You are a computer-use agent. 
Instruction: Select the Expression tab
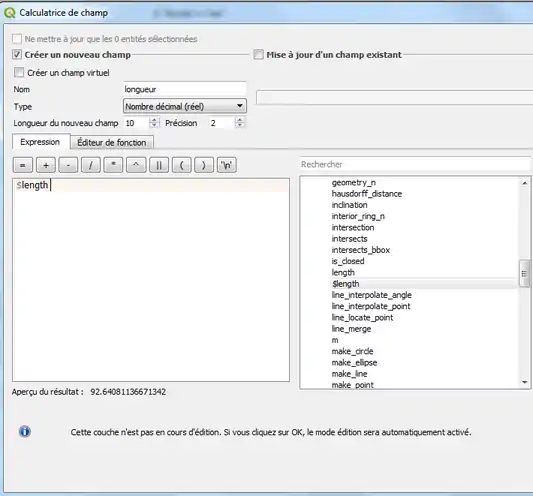click(x=40, y=142)
